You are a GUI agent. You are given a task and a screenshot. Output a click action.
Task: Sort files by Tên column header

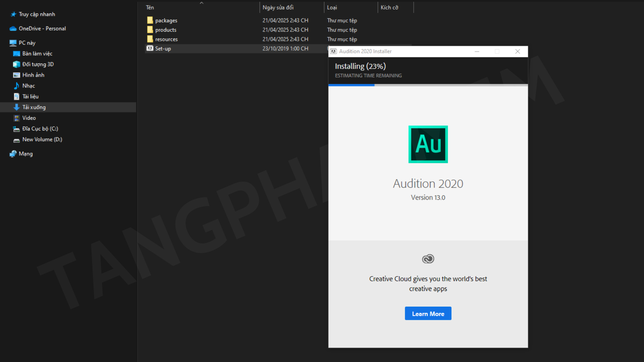point(150,7)
